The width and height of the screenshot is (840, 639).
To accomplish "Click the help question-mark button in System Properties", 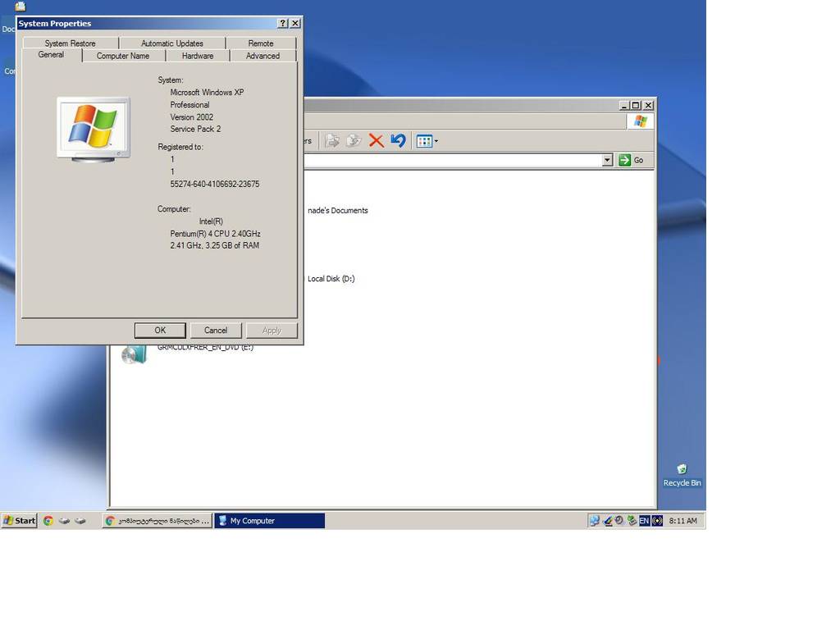I will click(x=283, y=24).
